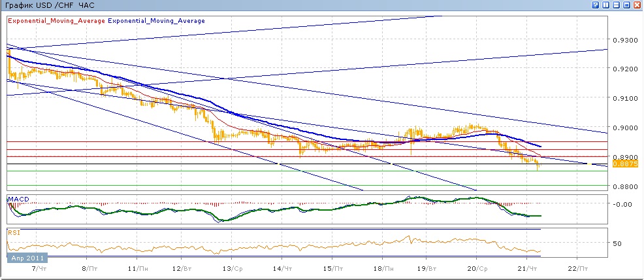Click the Апр 2011 month label

click(27, 258)
